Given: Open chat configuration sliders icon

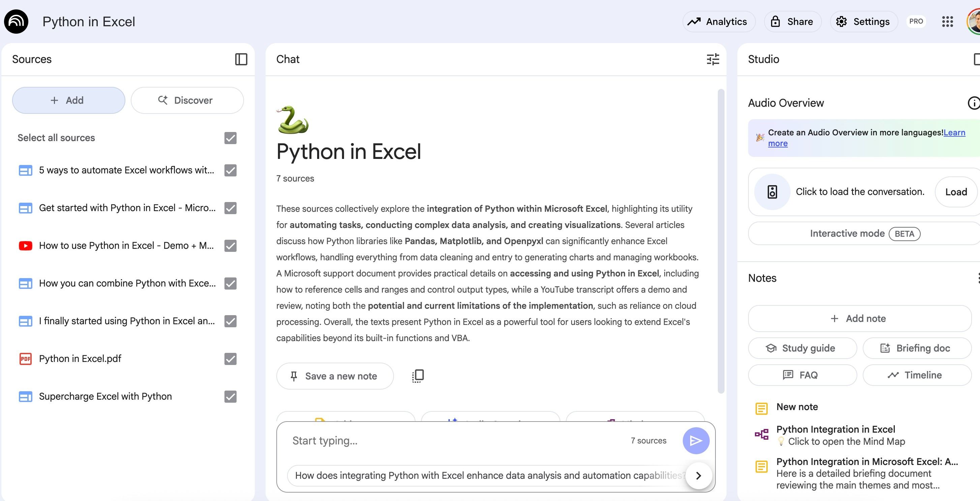Looking at the screenshot, I should [x=712, y=59].
